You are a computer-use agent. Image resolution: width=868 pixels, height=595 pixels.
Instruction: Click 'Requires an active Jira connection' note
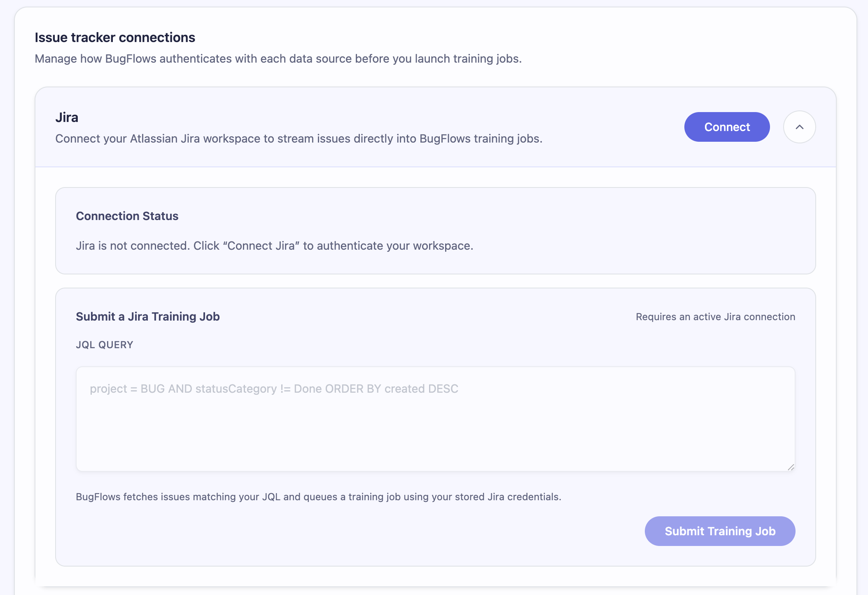coord(715,317)
